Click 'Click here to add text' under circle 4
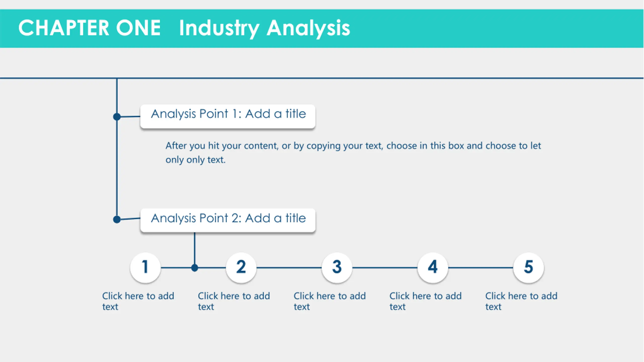 pos(426,301)
